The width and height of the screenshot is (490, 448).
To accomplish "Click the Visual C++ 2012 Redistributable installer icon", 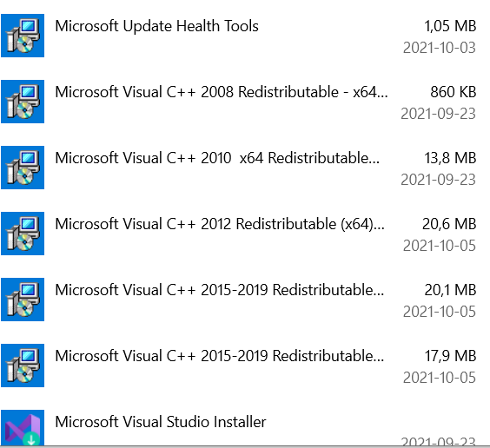I will [23, 234].
